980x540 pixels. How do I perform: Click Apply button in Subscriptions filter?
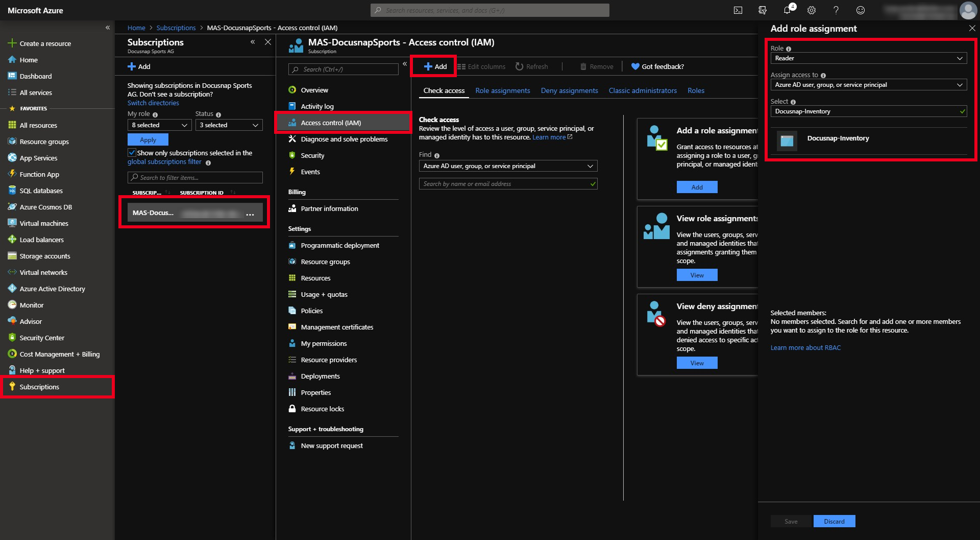click(x=148, y=139)
